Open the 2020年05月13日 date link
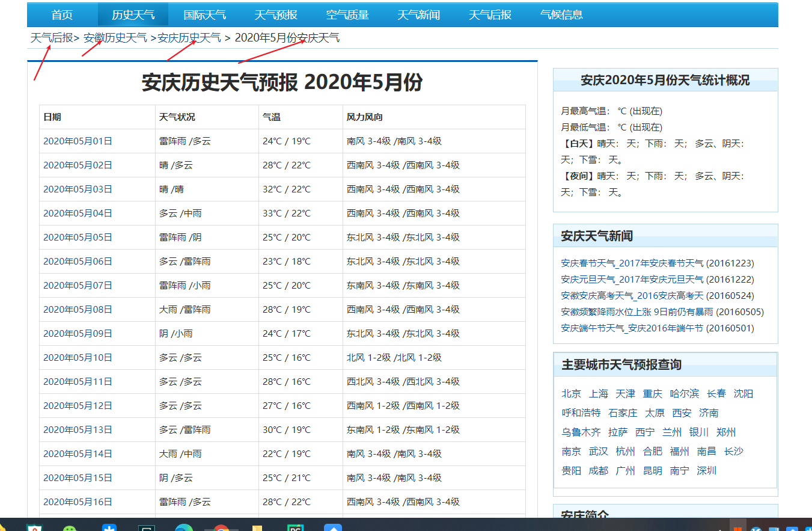 point(78,430)
